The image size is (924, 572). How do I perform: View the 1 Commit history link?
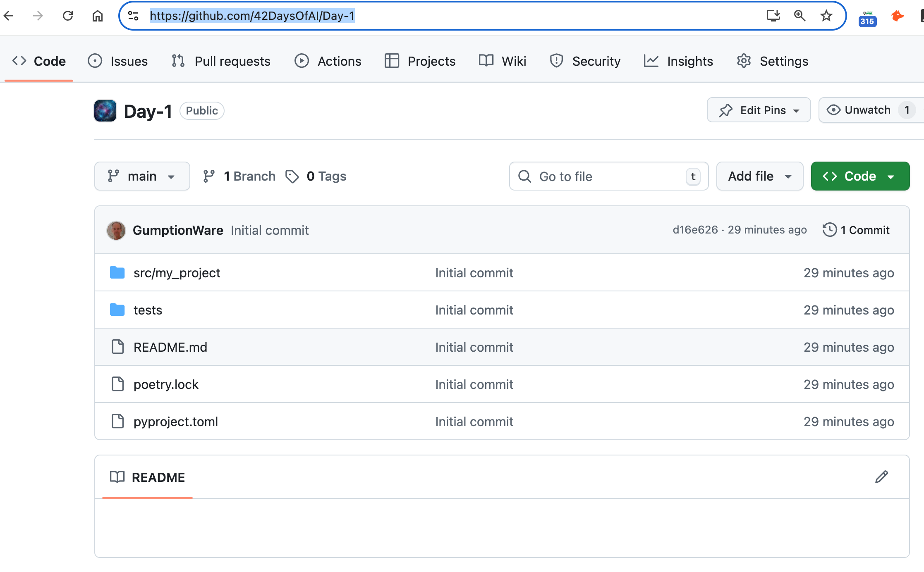coord(856,230)
